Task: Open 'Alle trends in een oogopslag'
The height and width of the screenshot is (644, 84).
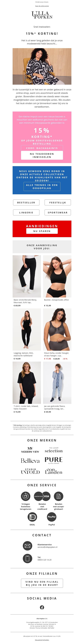Action: (x=42, y=186)
